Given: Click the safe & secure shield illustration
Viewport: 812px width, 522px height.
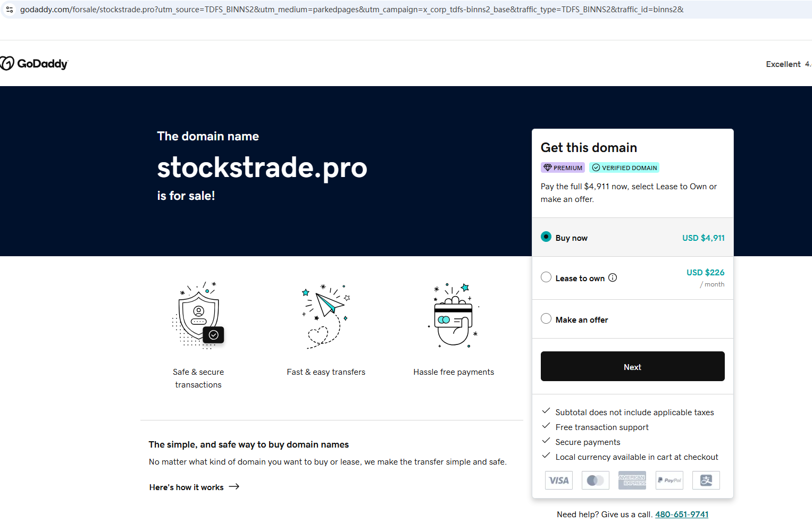Looking at the screenshot, I should [x=199, y=315].
